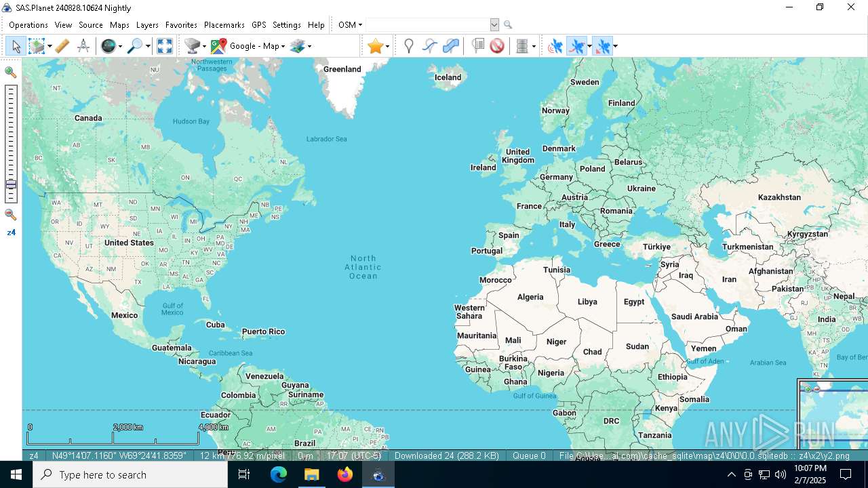Expand the cache manager dropdown arrow
The height and width of the screenshot is (488, 868).
click(x=534, y=46)
